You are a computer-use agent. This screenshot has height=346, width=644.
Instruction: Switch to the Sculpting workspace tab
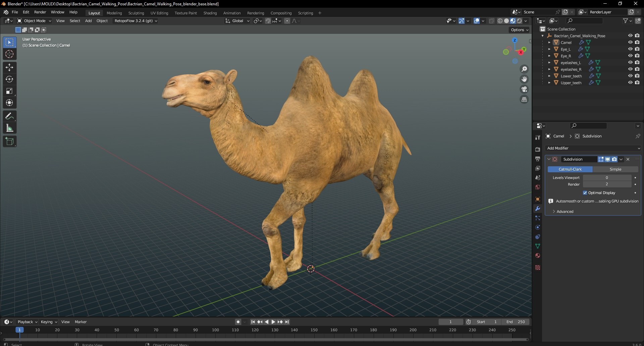[x=136, y=13]
